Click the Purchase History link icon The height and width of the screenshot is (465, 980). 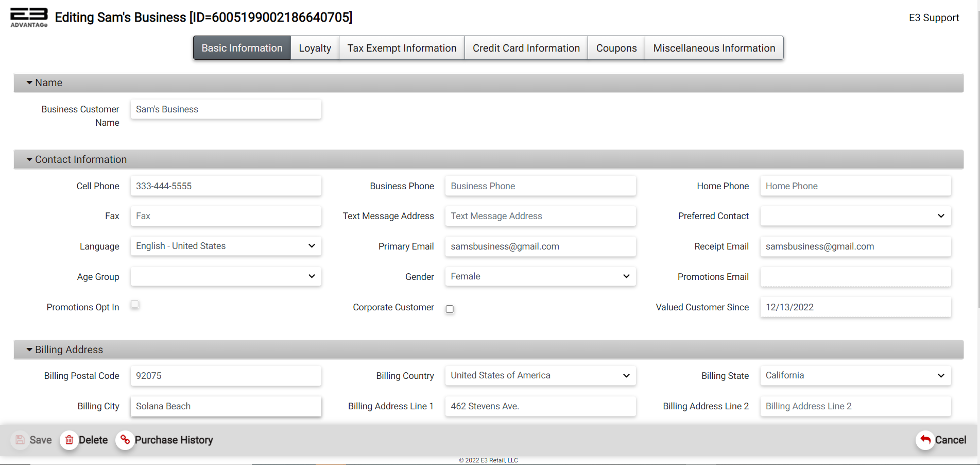125,440
